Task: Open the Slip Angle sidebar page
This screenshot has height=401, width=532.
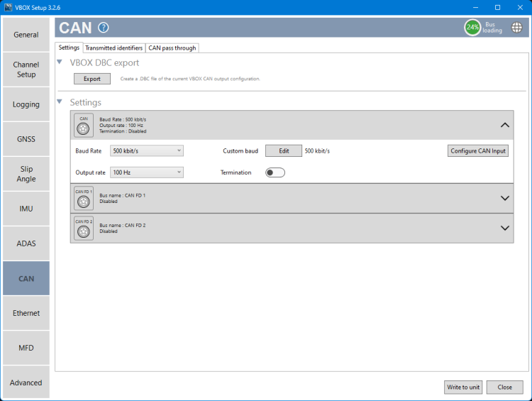Action: point(26,174)
